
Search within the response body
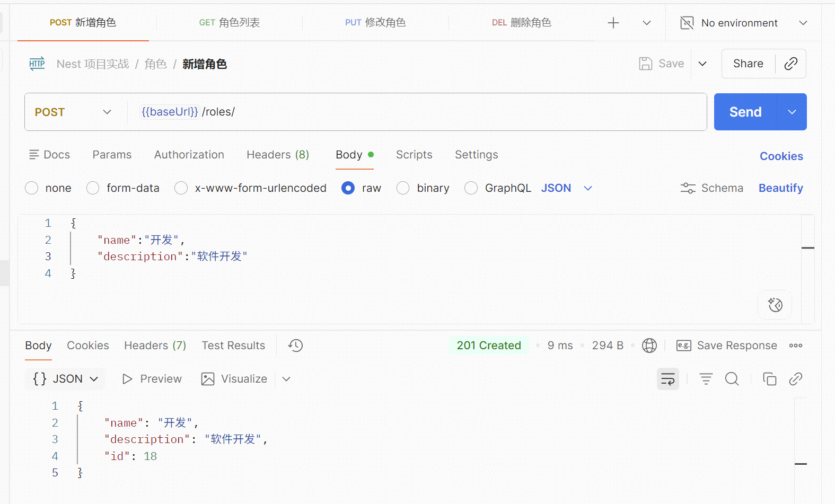point(732,379)
